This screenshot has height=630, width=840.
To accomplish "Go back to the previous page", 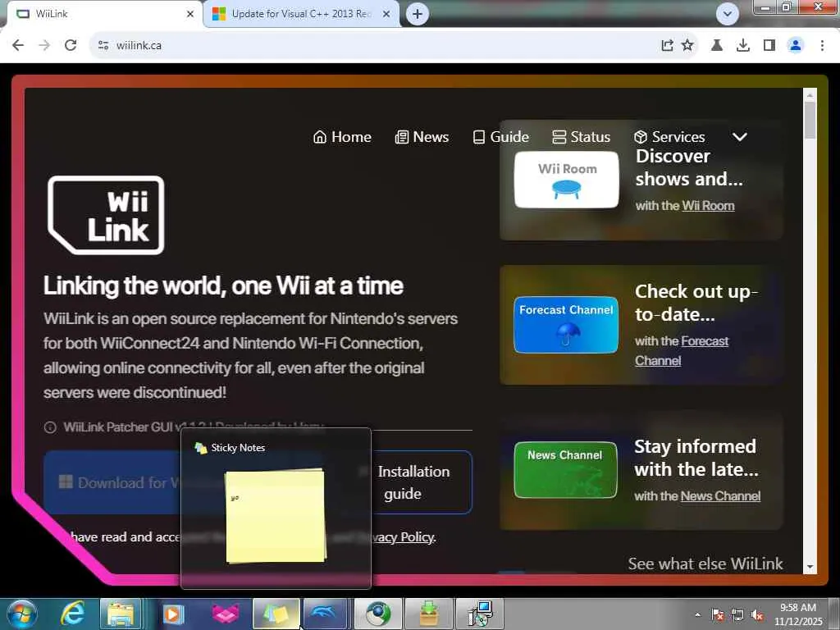I will 18,46.
